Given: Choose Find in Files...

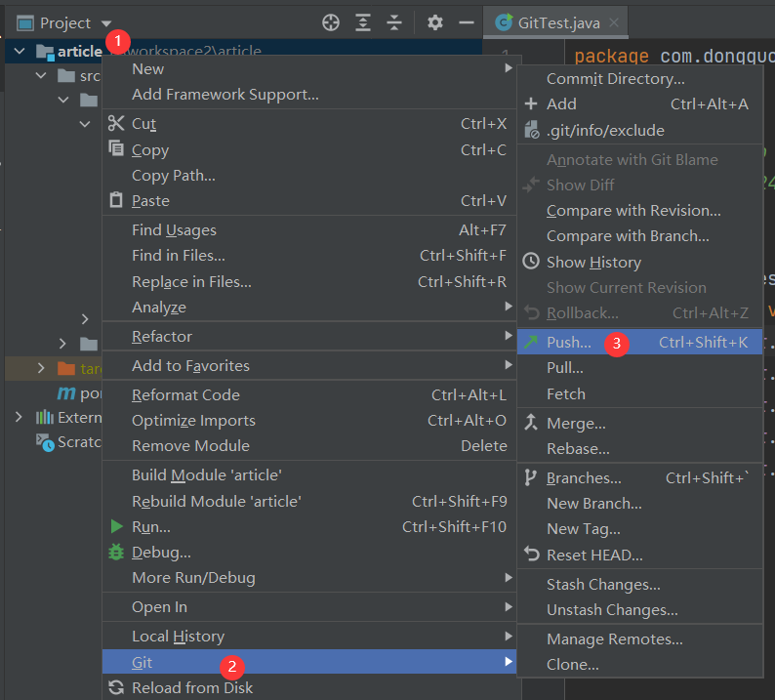Looking at the screenshot, I should tap(309, 256).
